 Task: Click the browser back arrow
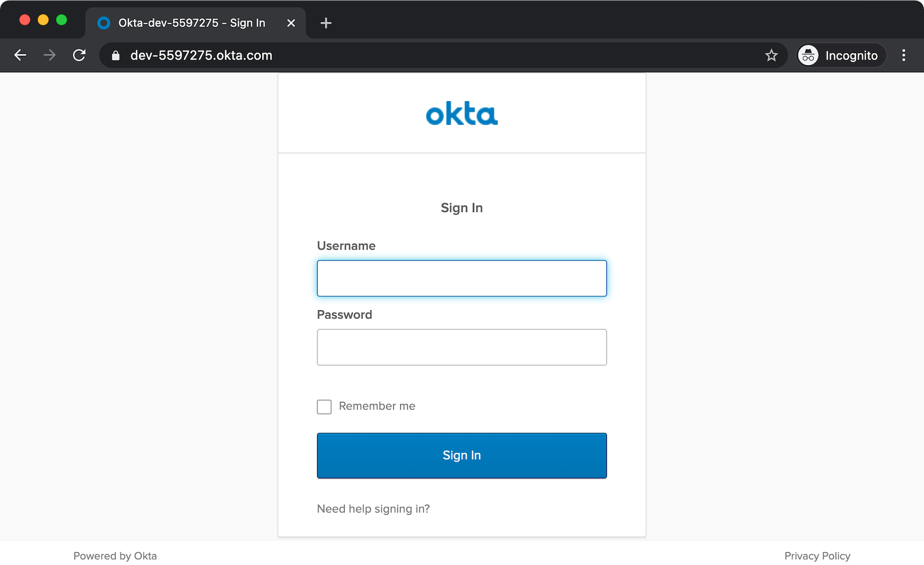[20, 55]
